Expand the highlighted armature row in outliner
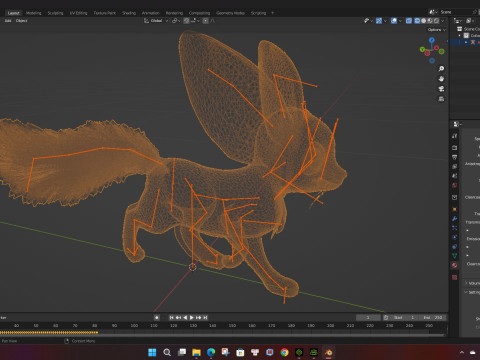Screen dimensions: 480x360 pyautogui.click(x=466, y=42)
